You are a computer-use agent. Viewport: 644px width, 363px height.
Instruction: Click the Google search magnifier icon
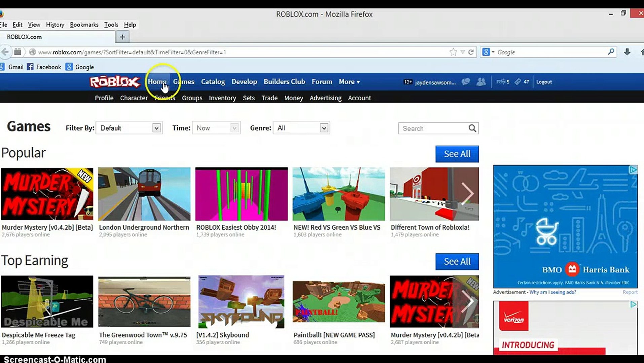611,52
